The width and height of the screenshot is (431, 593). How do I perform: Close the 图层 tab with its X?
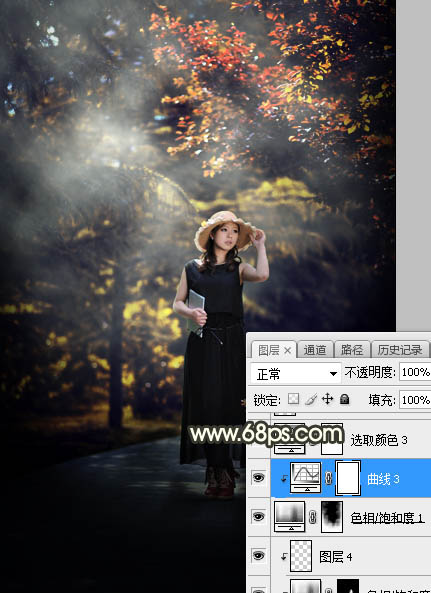287,351
